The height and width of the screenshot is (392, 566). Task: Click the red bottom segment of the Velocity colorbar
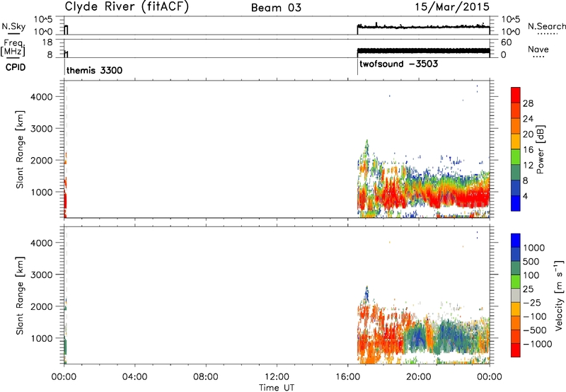pyautogui.click(x=516, y=350)
